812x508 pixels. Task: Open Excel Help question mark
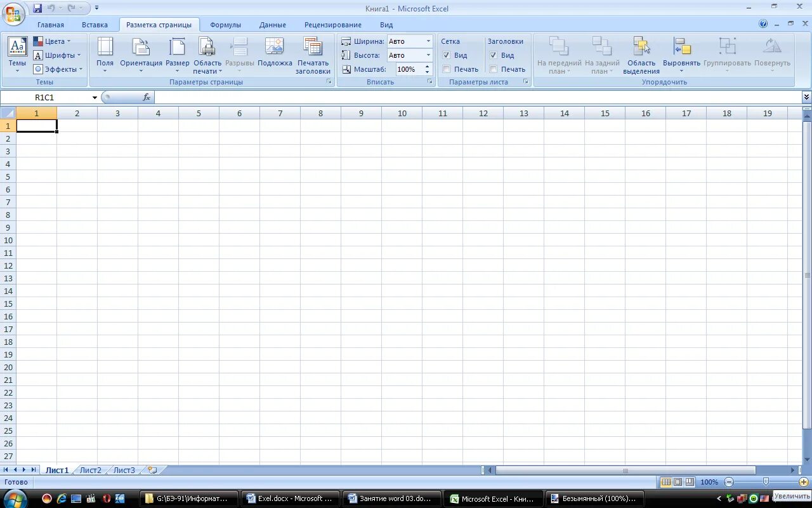coord(763,24)
